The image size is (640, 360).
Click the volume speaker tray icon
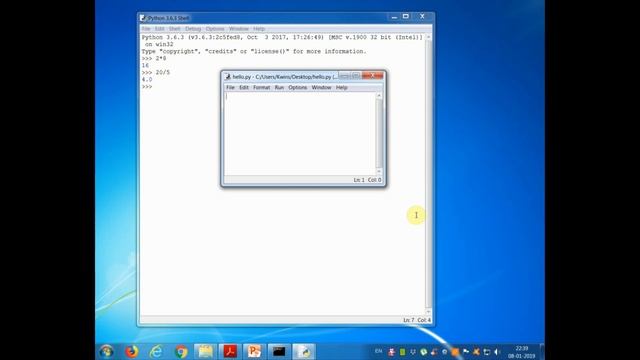(x=497, y=352)
